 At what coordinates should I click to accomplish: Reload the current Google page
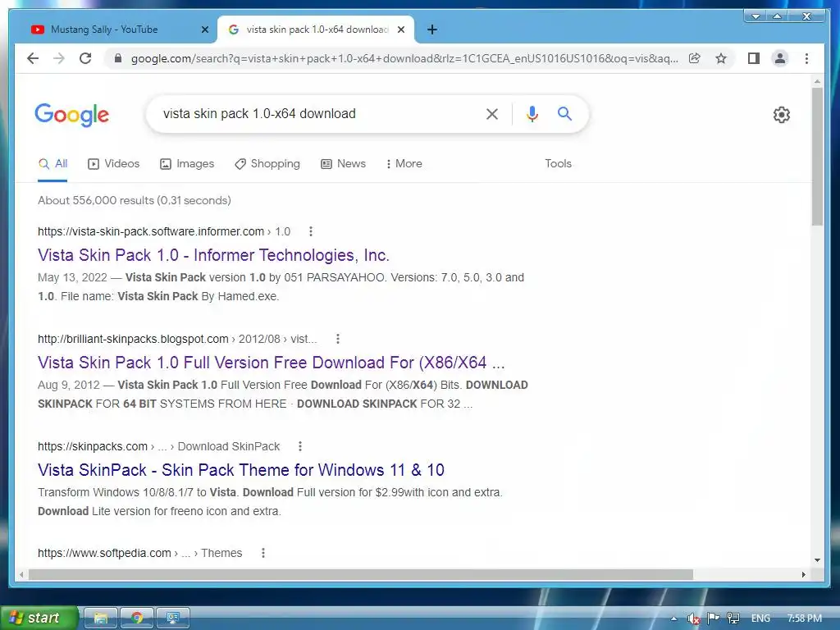click(85, 58)
